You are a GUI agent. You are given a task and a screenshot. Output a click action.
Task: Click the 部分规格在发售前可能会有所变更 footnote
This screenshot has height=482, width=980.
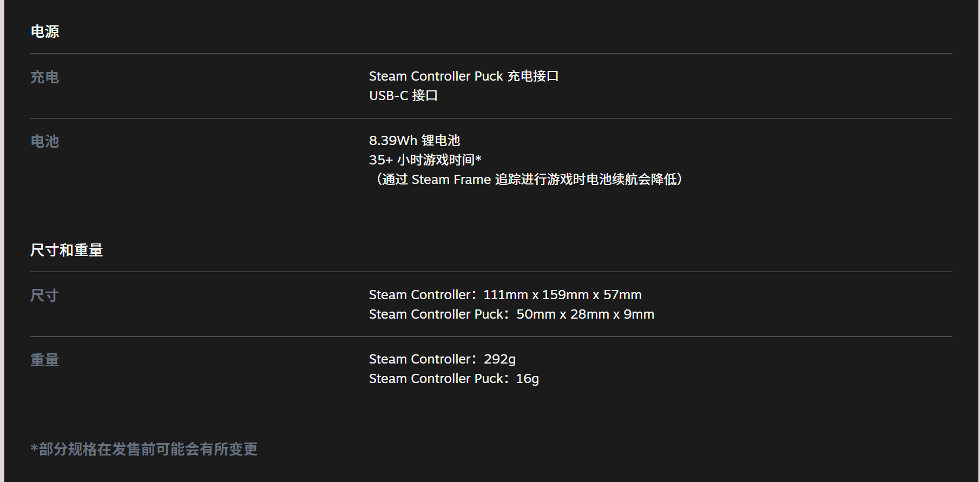(x=144, y=449)
